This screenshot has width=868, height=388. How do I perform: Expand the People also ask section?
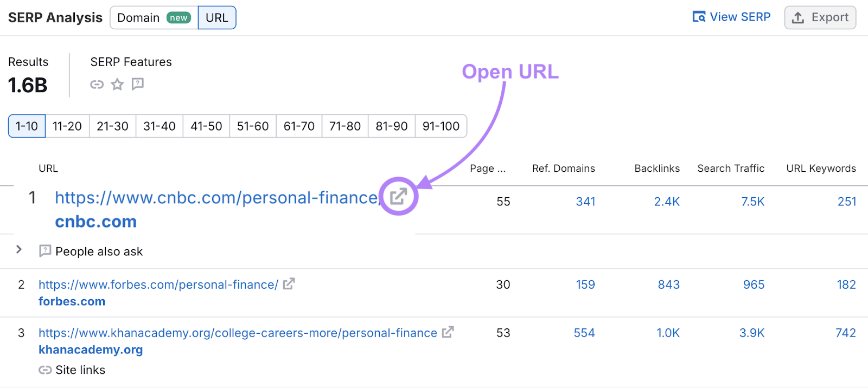pos(19,250)
